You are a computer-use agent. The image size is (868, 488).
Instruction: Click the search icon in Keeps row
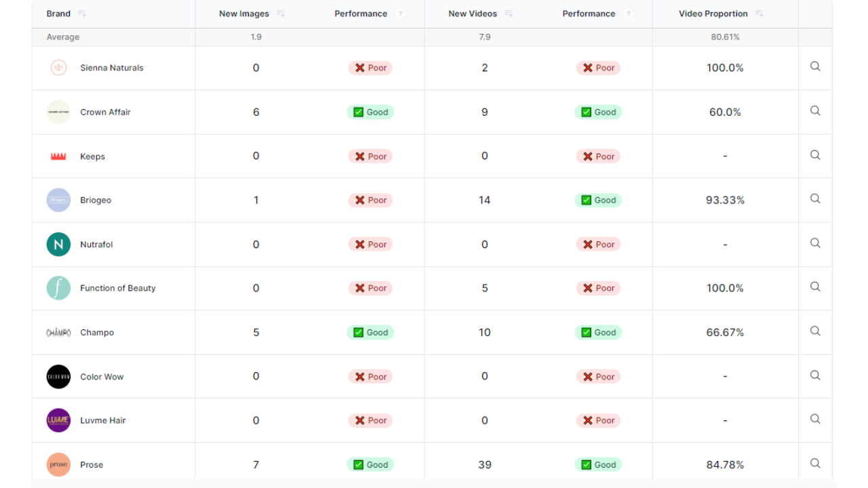815,155
